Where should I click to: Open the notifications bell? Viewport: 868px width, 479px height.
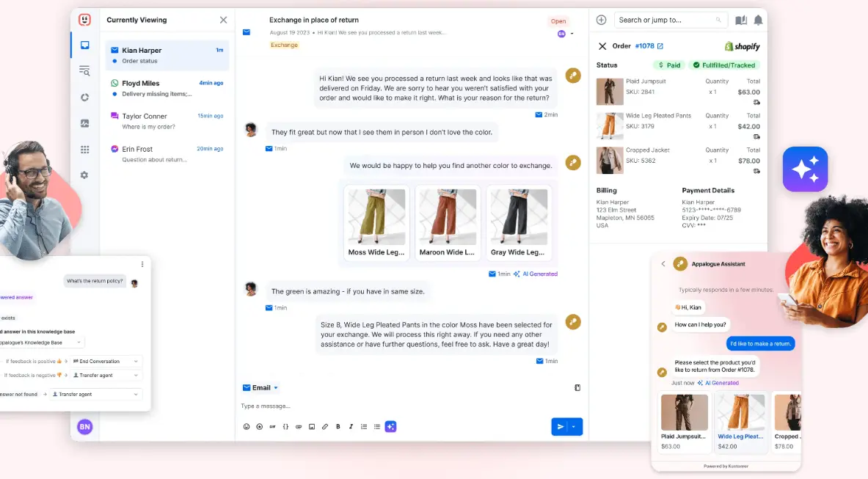(x=758, y=21)
